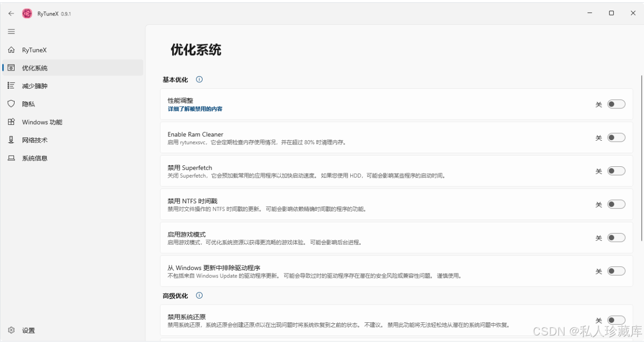Click the 隐私 shield icon
This screenshot has width=644, height=342.
(12, 104)
